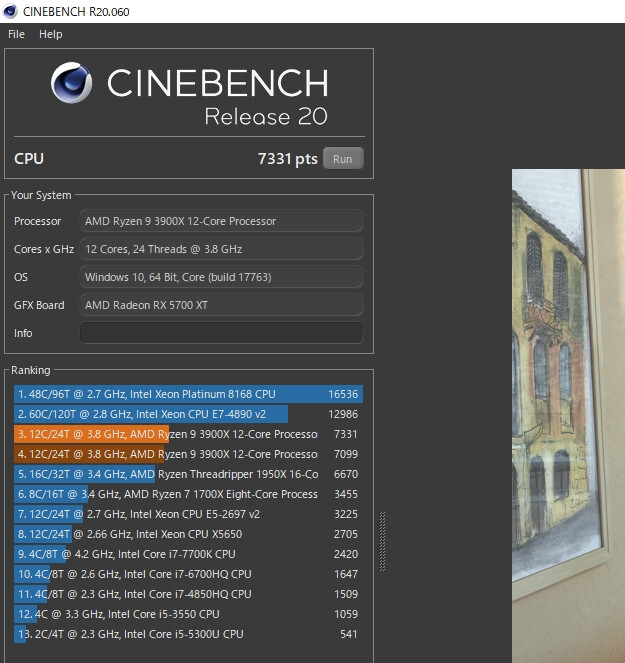
Task: Click the Your System group label
Action: pos(41,195)
